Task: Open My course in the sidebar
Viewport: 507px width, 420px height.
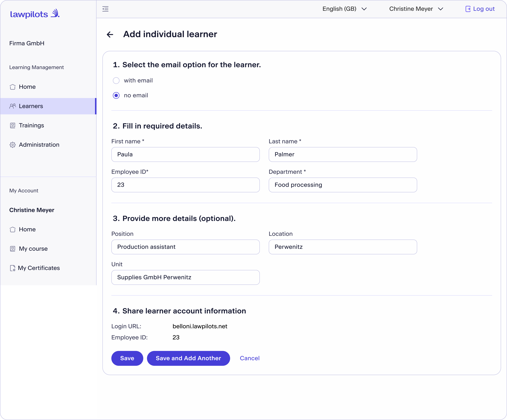Action: click(48, 248)
